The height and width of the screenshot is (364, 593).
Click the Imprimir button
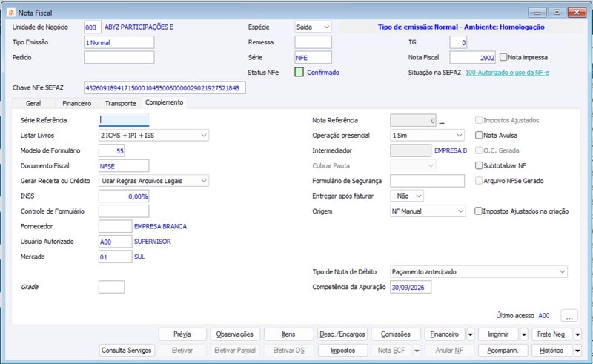pyautogui.click(x=498, y=334)
